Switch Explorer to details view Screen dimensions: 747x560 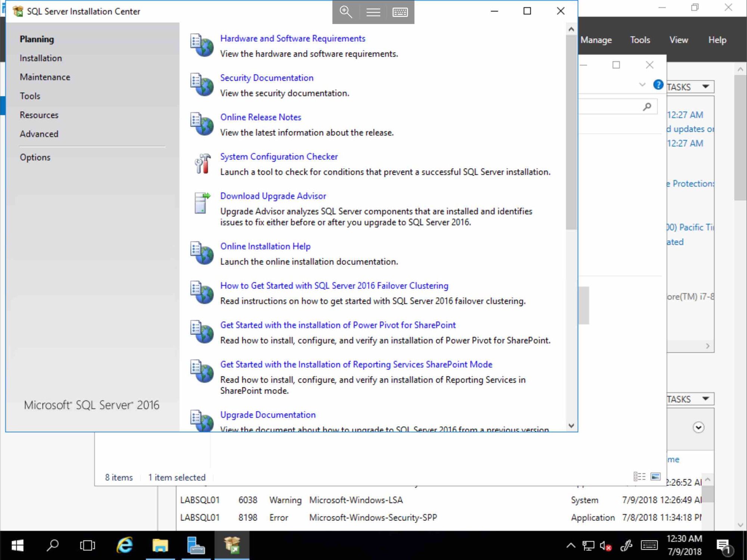pos(639,476)
